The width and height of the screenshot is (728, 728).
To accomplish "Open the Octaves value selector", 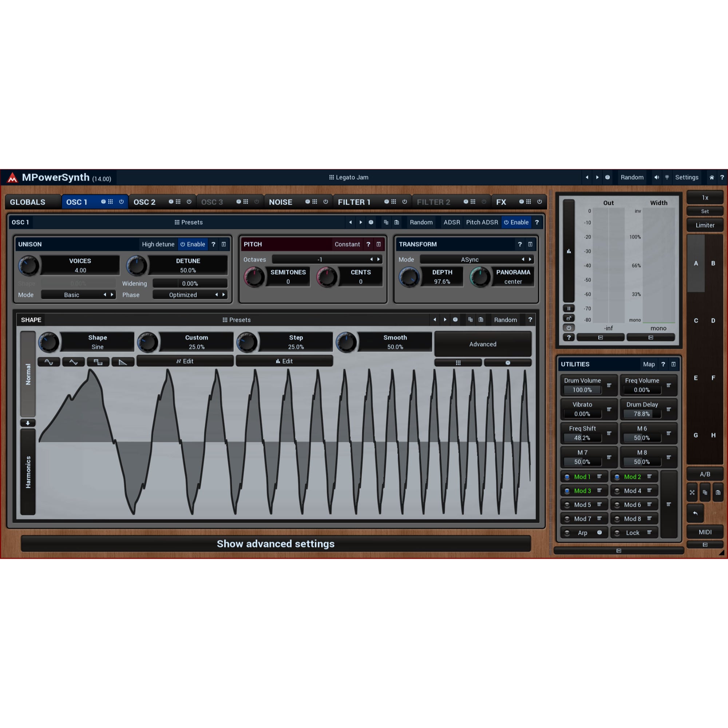I will [x=327, y=259].
